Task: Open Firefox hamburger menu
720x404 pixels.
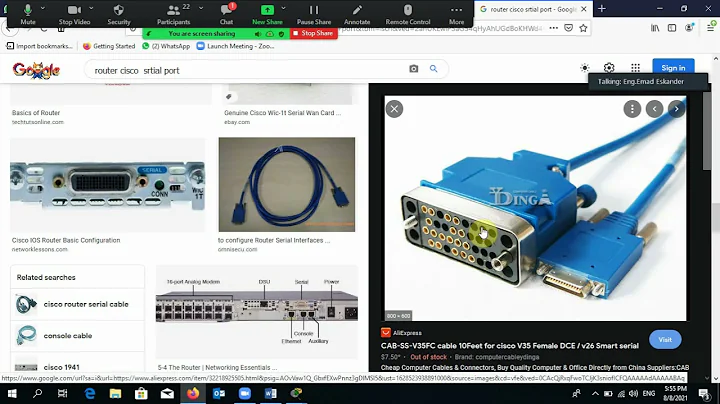Action: 710,28
